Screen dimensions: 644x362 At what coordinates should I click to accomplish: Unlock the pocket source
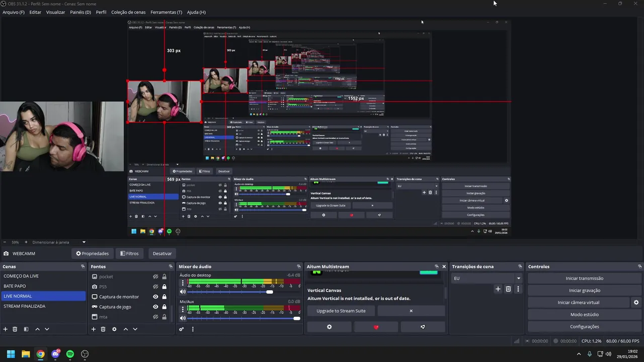click(x=164, y=277)
